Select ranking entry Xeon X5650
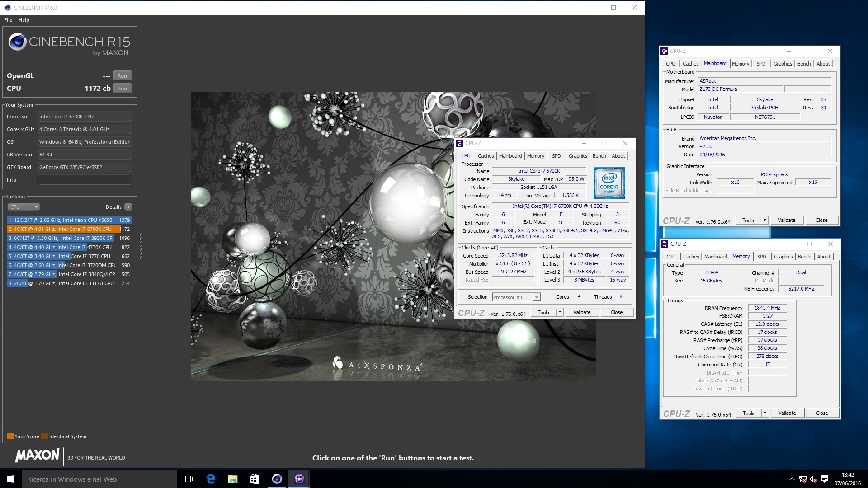This screenshot has height=488, width=868. [69, 220]
